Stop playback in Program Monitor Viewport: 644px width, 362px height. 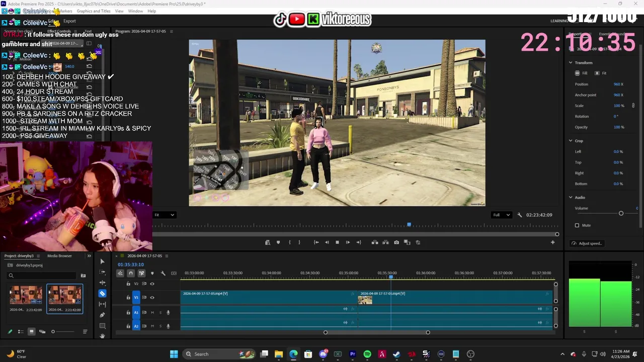click(337, 242)
